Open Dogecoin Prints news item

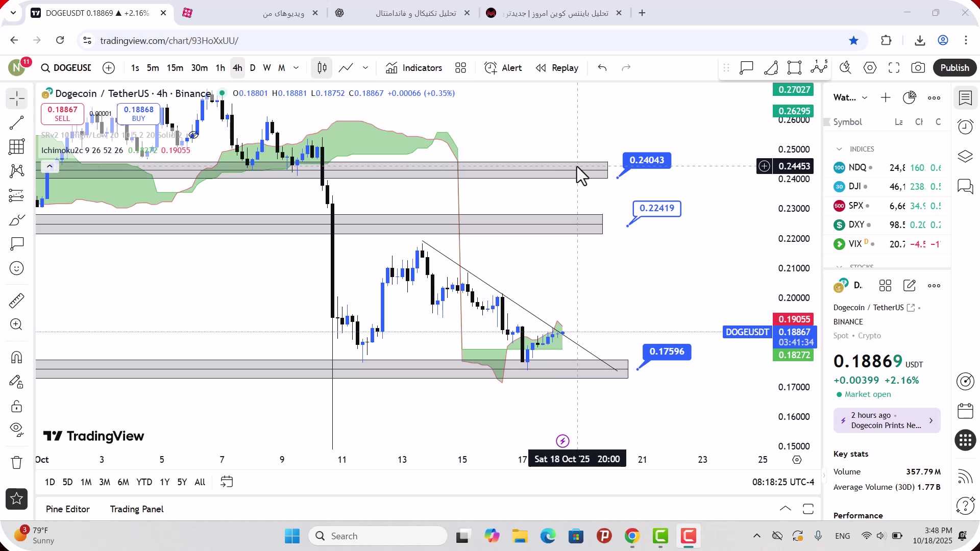[887, 420]
